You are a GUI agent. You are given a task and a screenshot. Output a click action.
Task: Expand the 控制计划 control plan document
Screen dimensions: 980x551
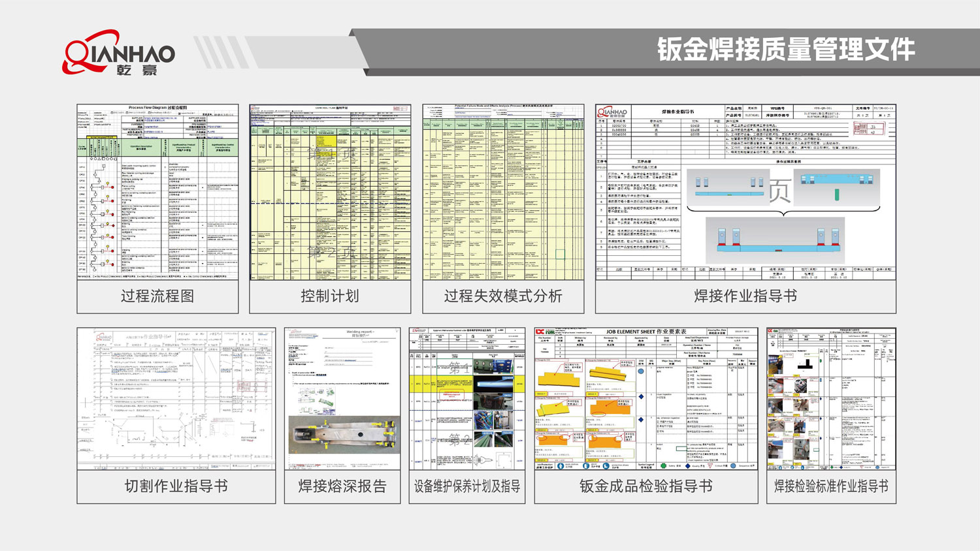tap(331, 193)
